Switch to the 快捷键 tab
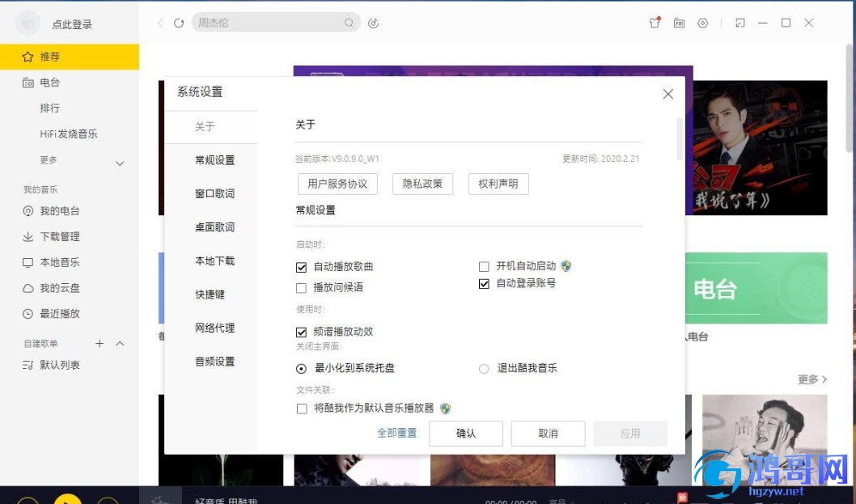 211,294
